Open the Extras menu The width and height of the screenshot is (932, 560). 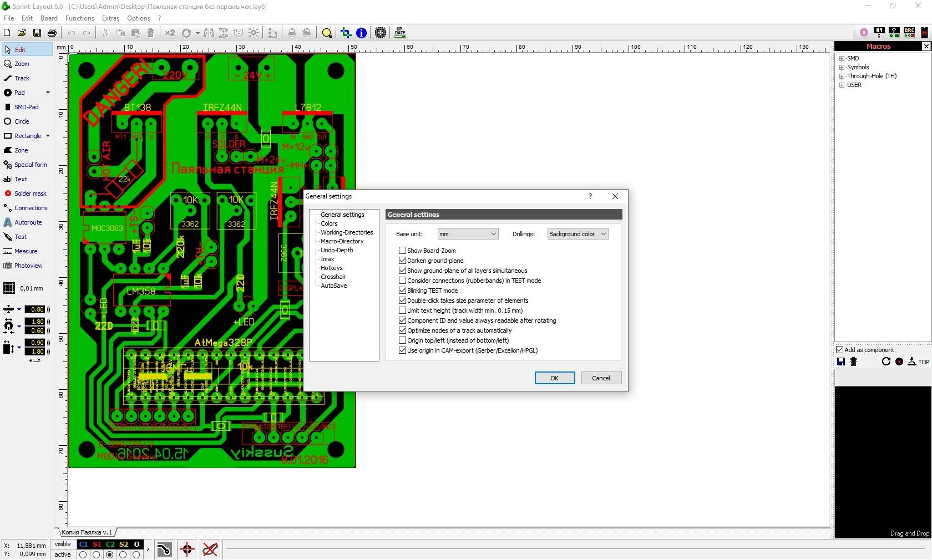(110, 18)
